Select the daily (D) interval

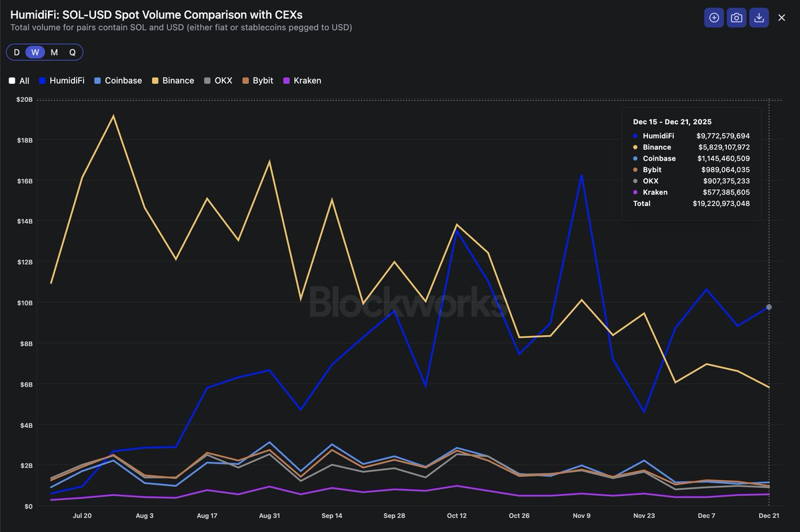17,52
